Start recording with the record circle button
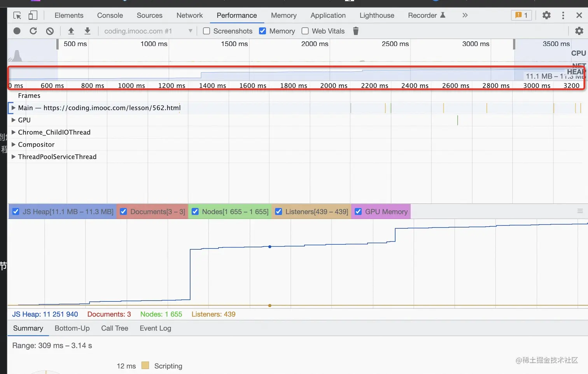Screen dimensions: 588x374 (17, 31)
